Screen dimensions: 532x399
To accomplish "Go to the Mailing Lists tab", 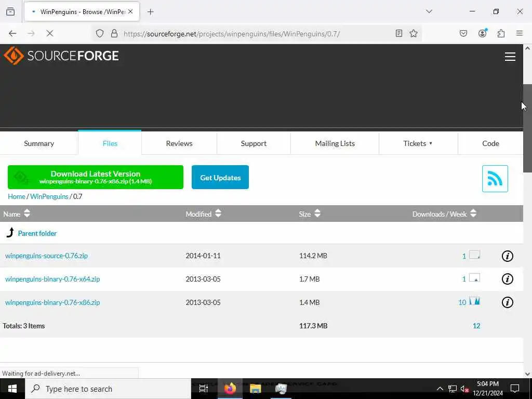I will (335, 143).
